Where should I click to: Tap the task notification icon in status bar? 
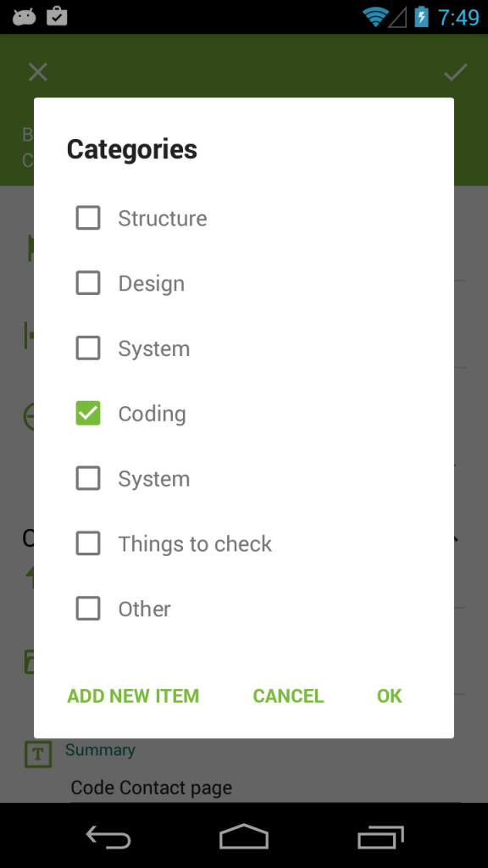tap(57, 16)
